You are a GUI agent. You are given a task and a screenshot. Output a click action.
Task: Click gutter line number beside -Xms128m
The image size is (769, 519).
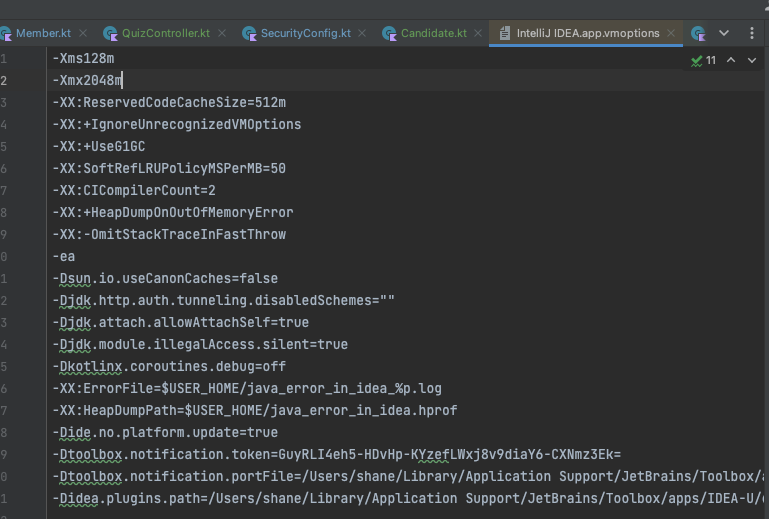coord(3,59)
